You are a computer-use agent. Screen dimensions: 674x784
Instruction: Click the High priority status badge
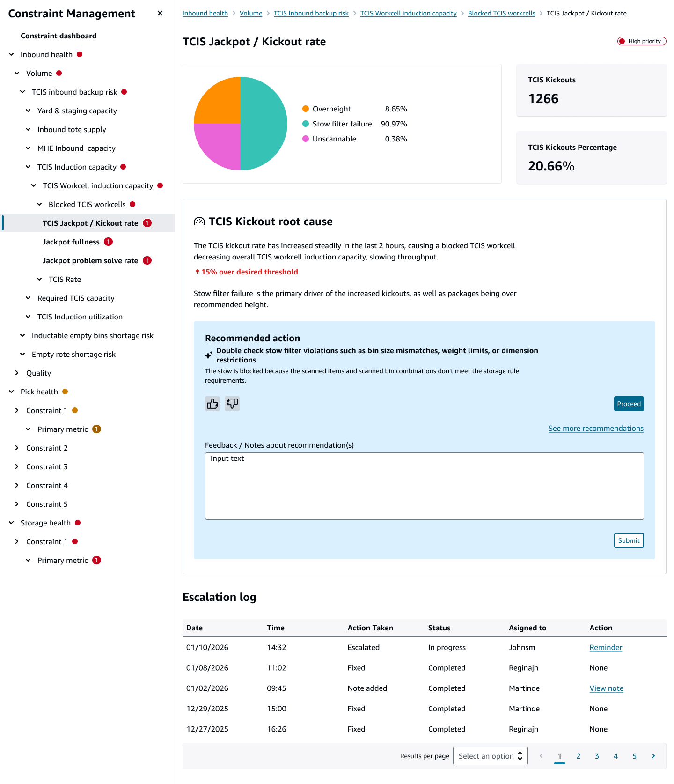click(642, 41)
